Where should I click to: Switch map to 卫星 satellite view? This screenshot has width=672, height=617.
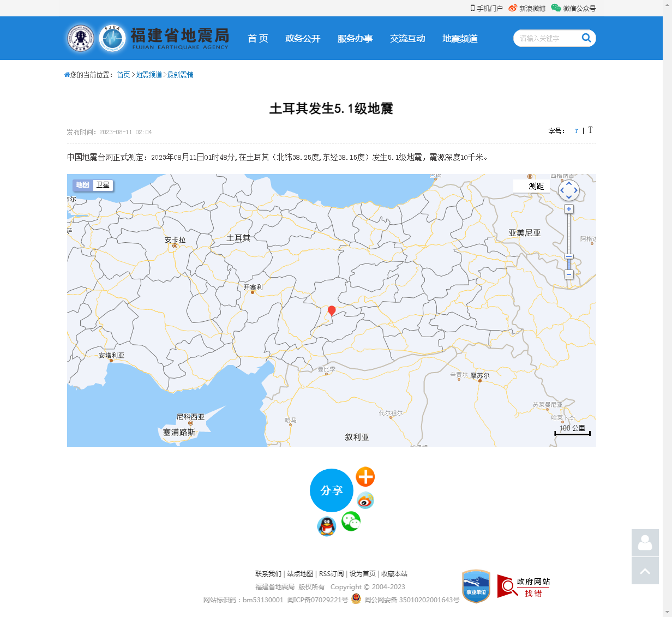pos(103,185)
